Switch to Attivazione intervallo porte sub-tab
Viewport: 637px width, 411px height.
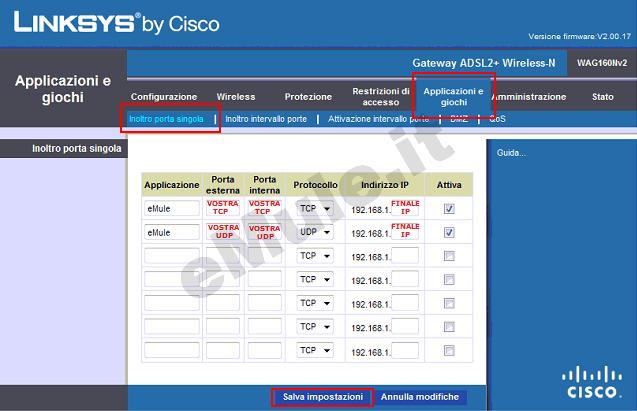point(378,119)
